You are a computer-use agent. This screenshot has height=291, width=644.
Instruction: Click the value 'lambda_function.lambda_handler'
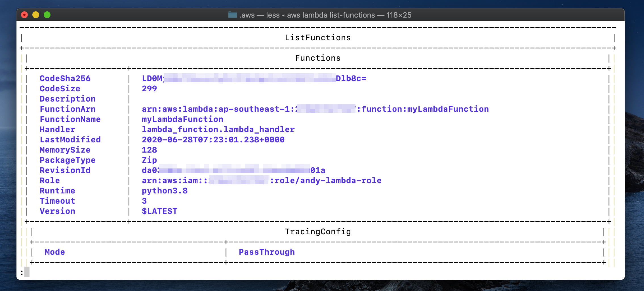(x=218, y=130)
